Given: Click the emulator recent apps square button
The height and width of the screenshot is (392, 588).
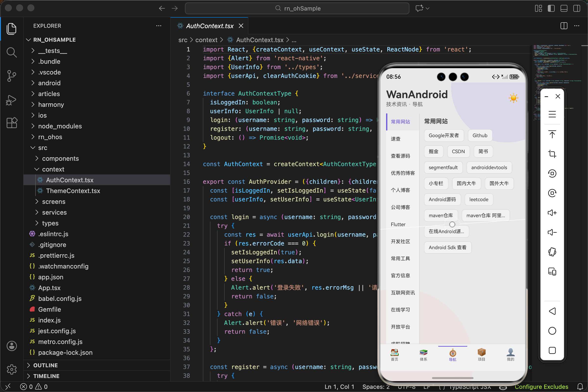Looking at the screenshot, I should 552,351.
